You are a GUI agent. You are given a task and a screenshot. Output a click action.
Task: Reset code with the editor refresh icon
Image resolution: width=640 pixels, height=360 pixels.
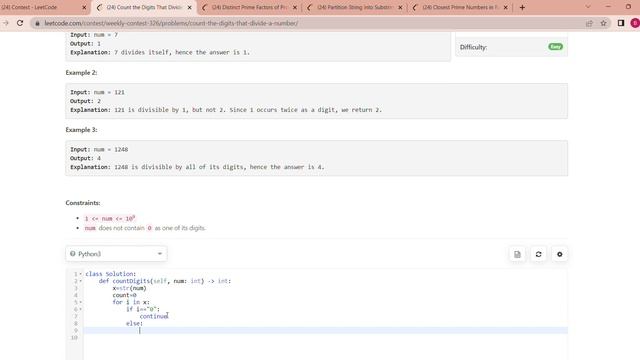pyautogui.click(x=538, y=254)
